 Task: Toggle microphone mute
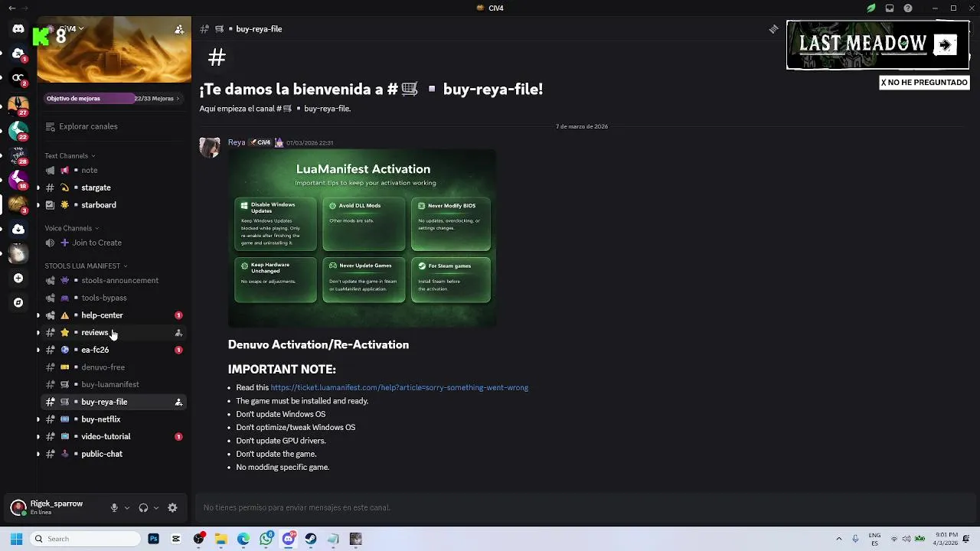tap(114, 507)
